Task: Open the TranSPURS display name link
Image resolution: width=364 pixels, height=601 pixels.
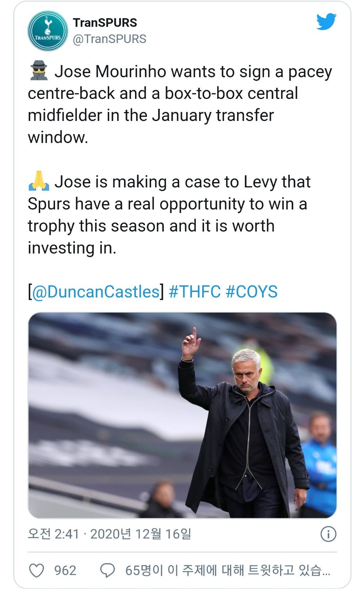Action: 105,22
